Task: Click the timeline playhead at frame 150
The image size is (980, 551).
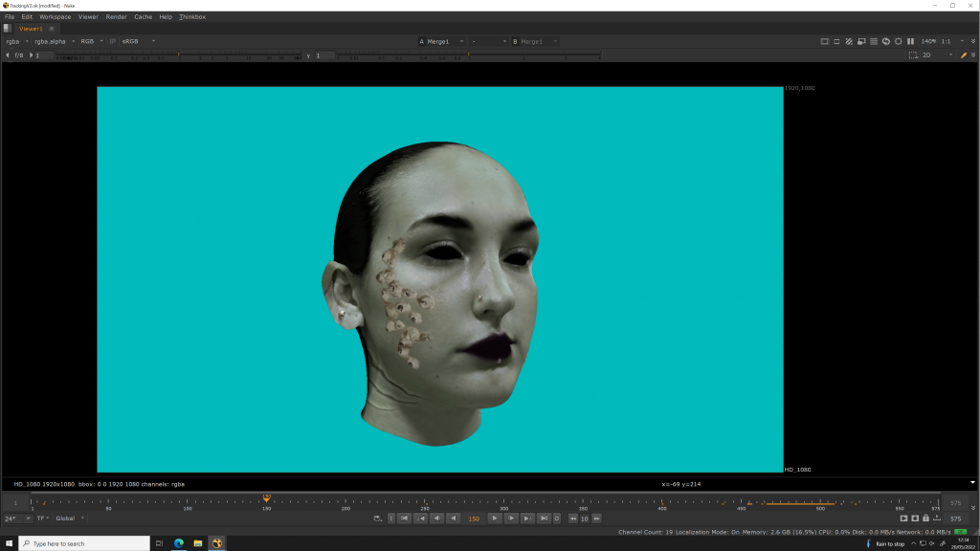Action: (267, 497)
